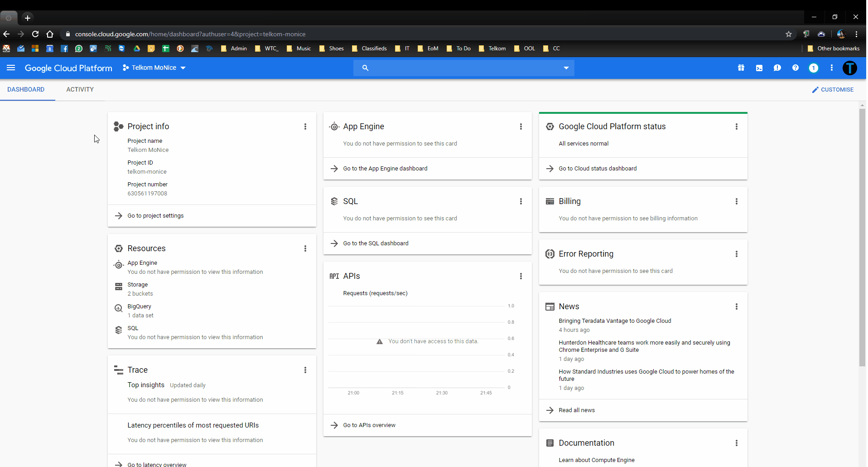The image size is (868, 467).
Task: Open Other bookmarks folder
Action: (834, 49)
